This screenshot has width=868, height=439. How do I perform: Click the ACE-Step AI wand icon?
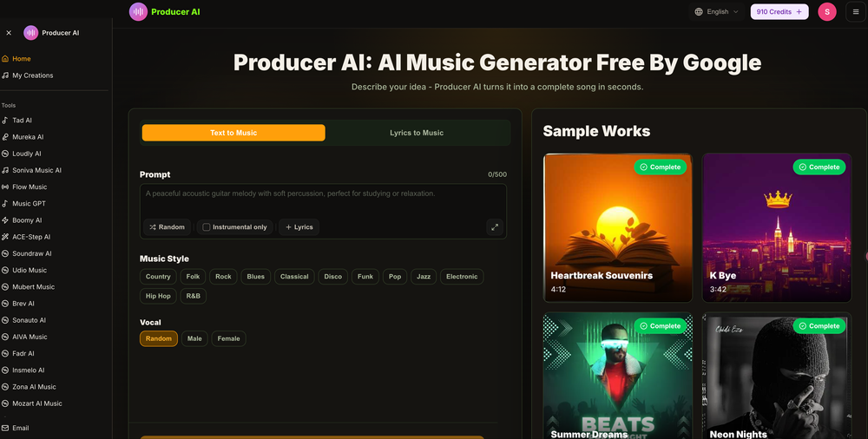tap(5, 236)
